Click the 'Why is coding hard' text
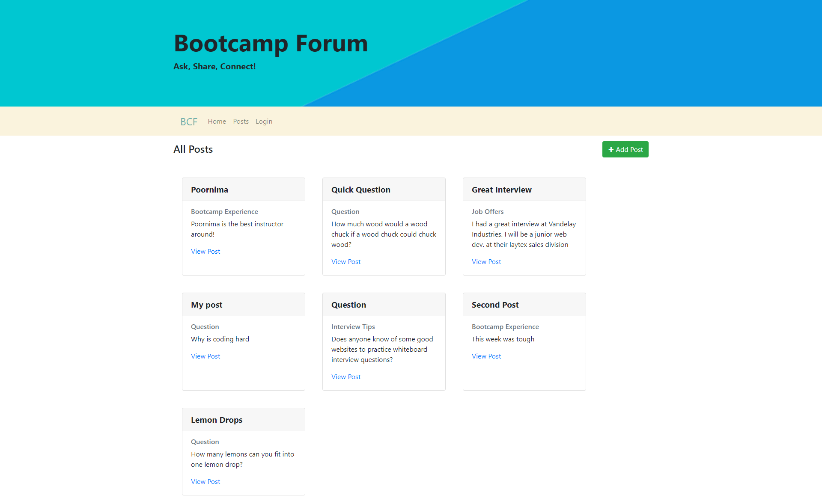Image resolution: width=822 pixels, height=504 pixels. (x=220, y=339)
